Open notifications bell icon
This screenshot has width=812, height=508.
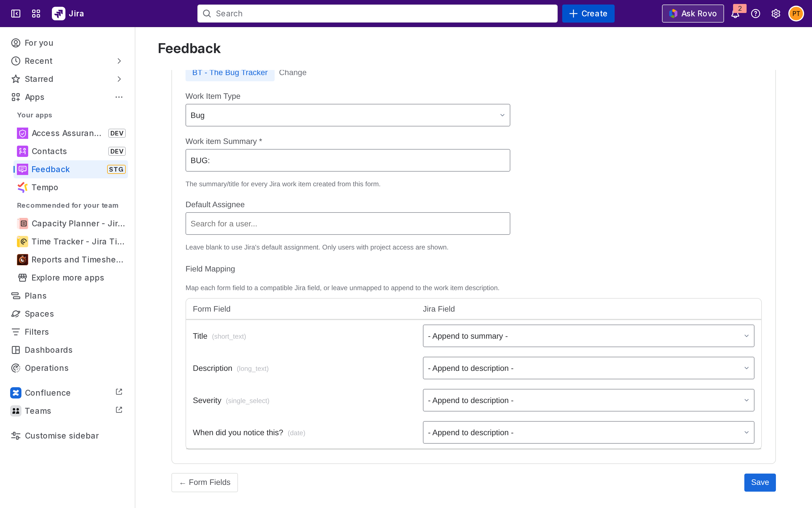735,14
